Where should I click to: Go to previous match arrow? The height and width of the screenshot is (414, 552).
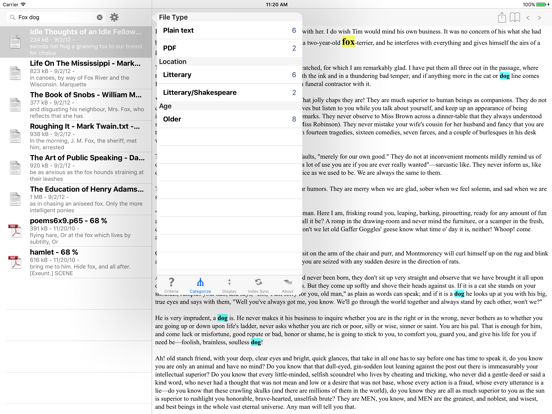528,18
